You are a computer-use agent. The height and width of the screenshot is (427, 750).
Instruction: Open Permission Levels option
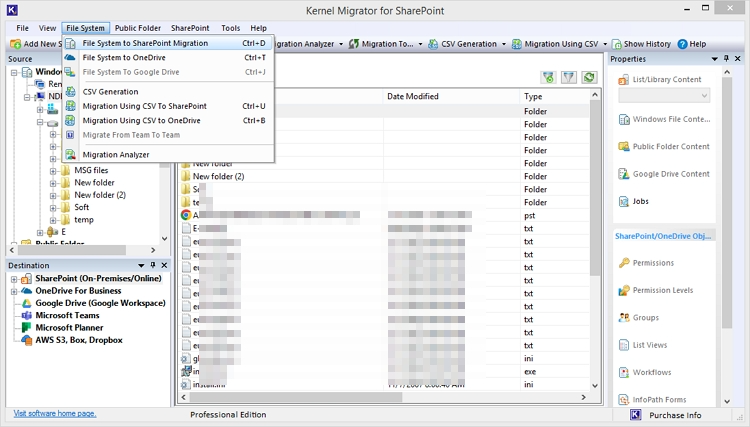655,290
